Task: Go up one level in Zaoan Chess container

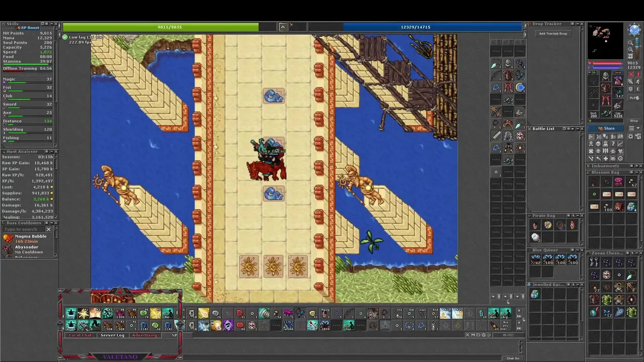Action: pos(632,253)
